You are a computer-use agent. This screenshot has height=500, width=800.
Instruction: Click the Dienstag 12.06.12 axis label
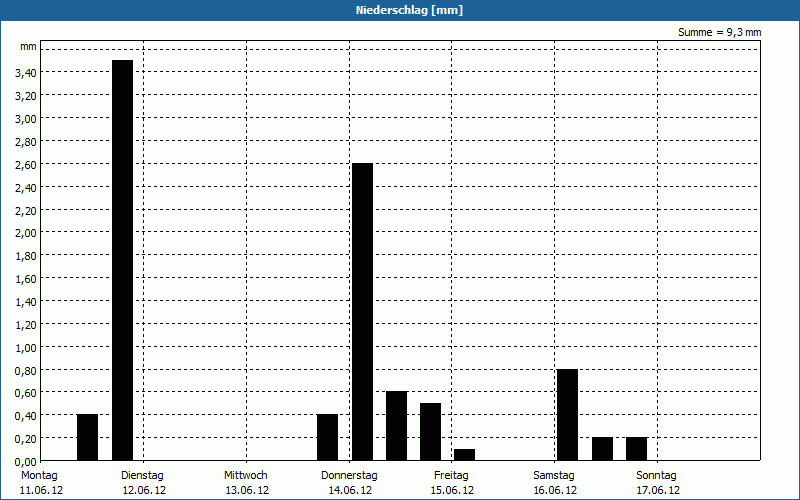pos(144,483)
